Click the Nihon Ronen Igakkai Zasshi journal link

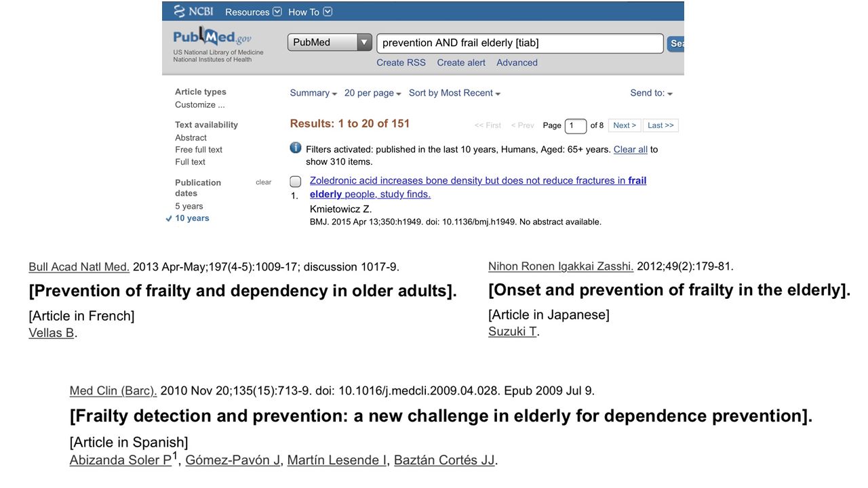coord(561,266)
